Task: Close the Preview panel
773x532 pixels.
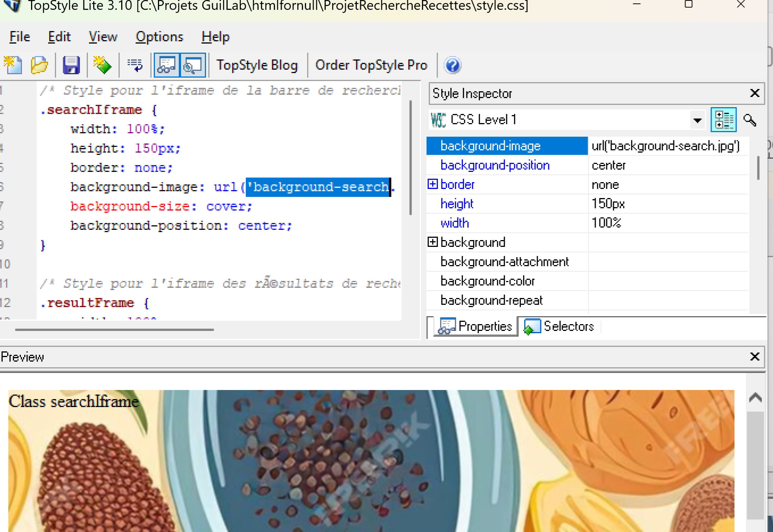Action: [754, 357]
